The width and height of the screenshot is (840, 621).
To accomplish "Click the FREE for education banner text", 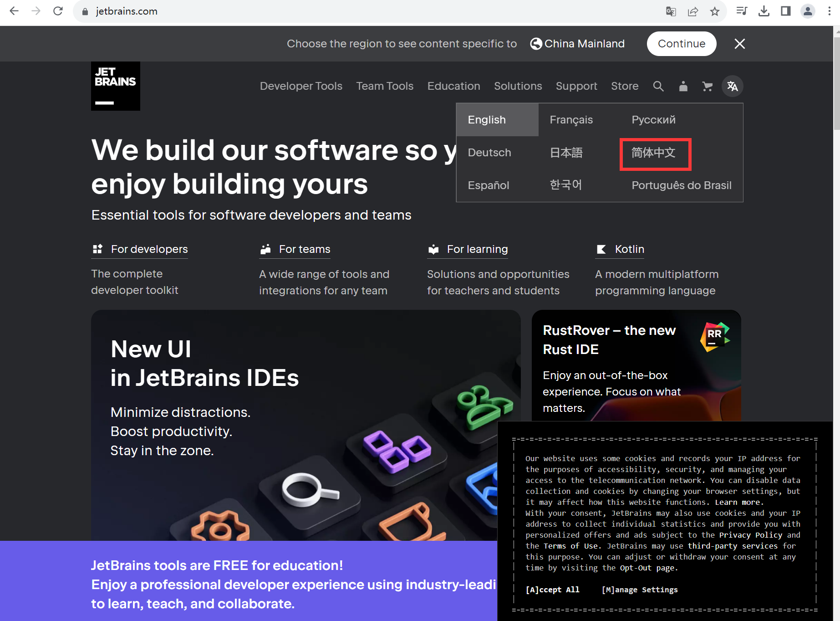I will coord(294,585).
